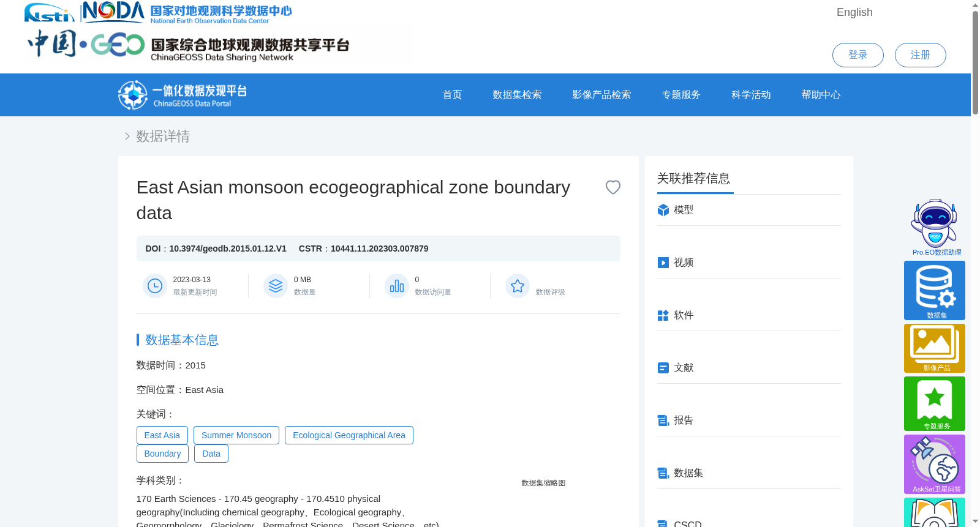Open the 影像产品检索 menu item
The height and width of the screenshot is (527, 980).
(x=601, y=95)
